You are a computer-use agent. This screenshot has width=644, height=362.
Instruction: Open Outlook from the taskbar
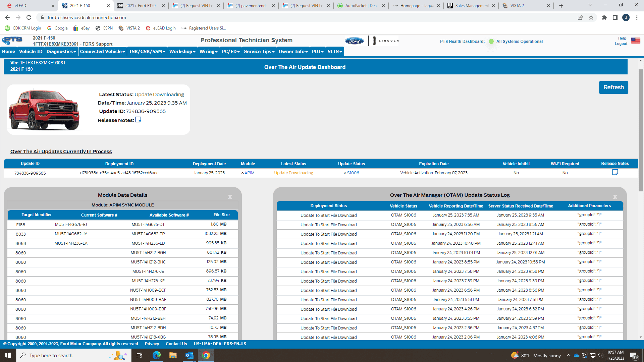[x=190, y=355]
